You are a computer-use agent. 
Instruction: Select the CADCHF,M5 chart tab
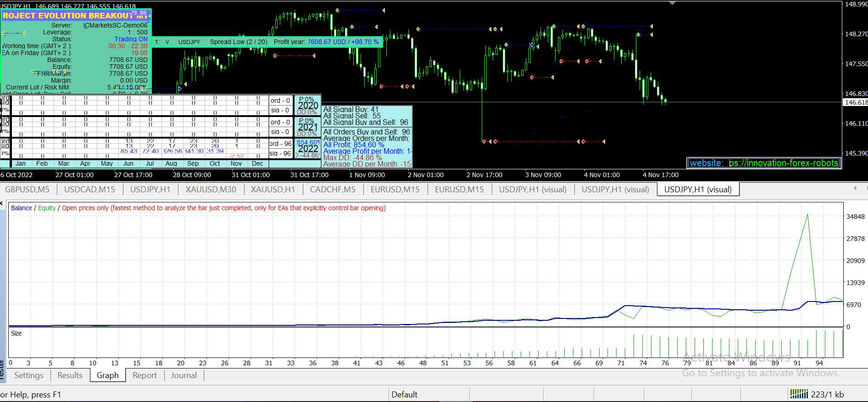pos(333,189)
